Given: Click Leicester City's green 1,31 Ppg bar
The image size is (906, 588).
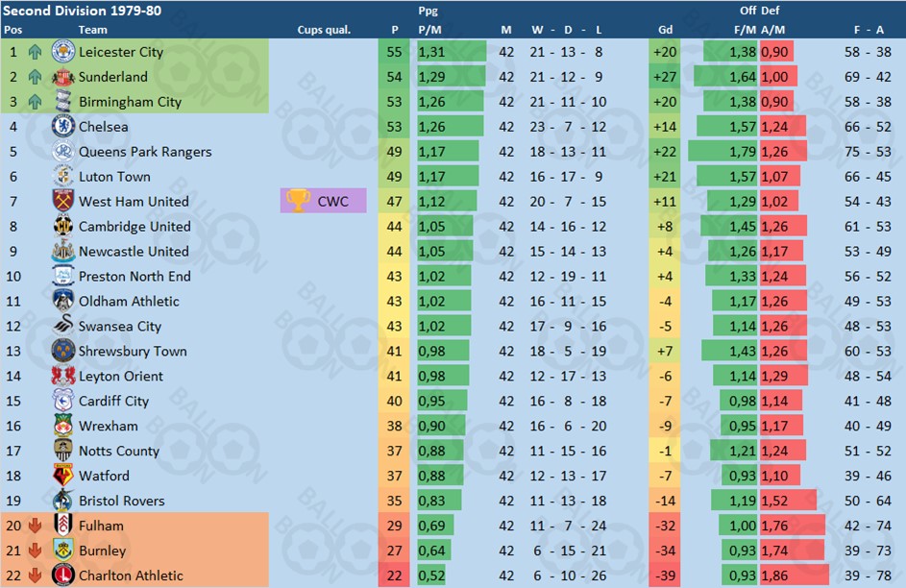Looking at the screenshot, I should click(x=452, y=52).
